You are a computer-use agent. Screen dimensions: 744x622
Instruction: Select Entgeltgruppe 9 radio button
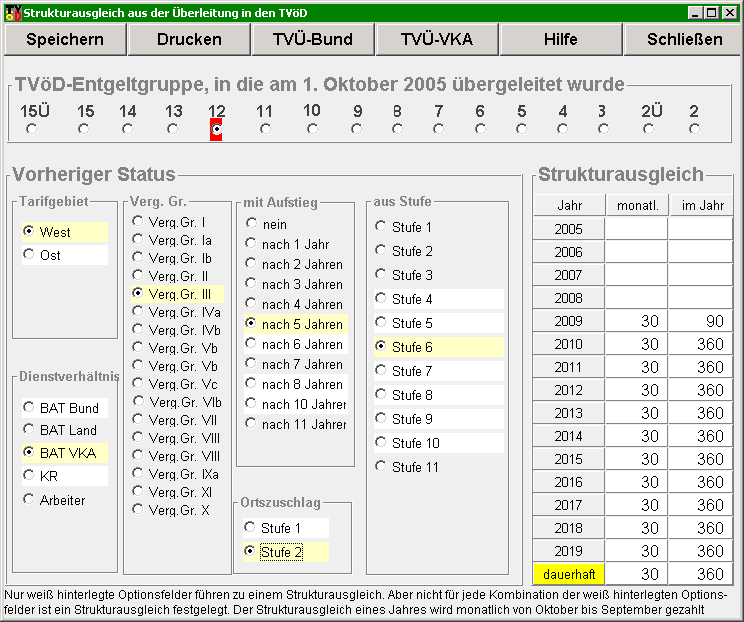pyautogui.click(x=356, y=129)
